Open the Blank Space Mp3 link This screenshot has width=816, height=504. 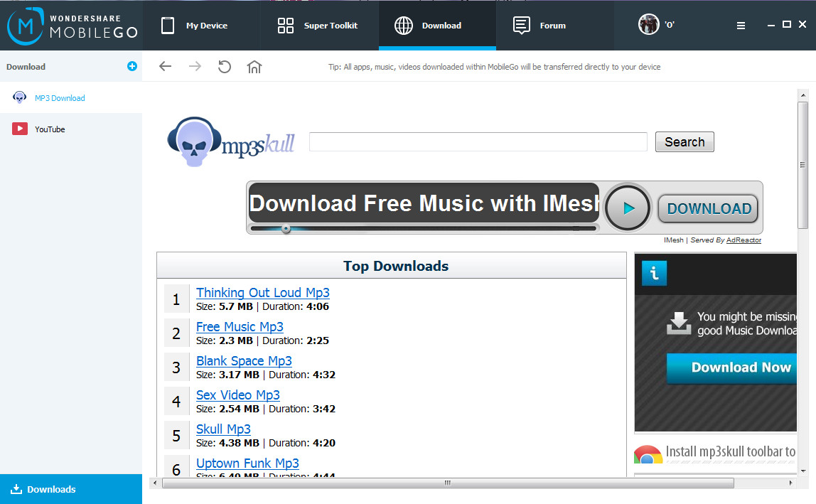[x=244, y=361]
